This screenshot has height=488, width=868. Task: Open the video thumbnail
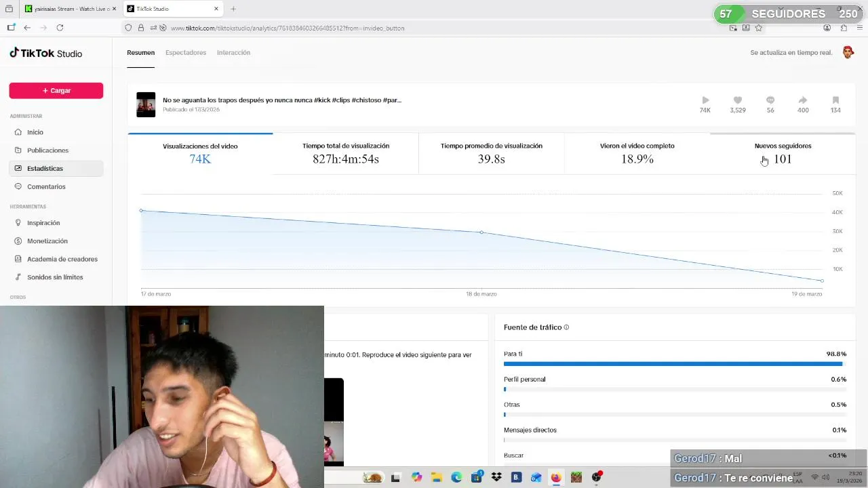point(146,104)
